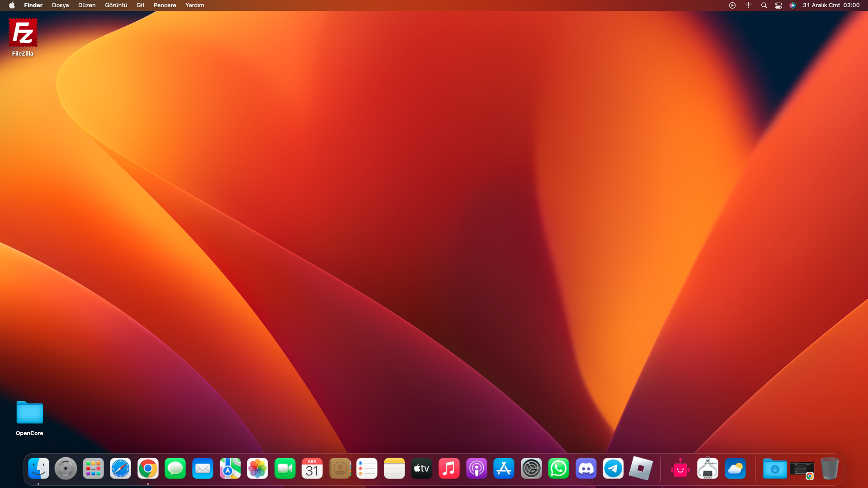The height and width of the screenshot is (488, 868).
Task: Activate Siri from the menu bar
Action: coord(793,5)
